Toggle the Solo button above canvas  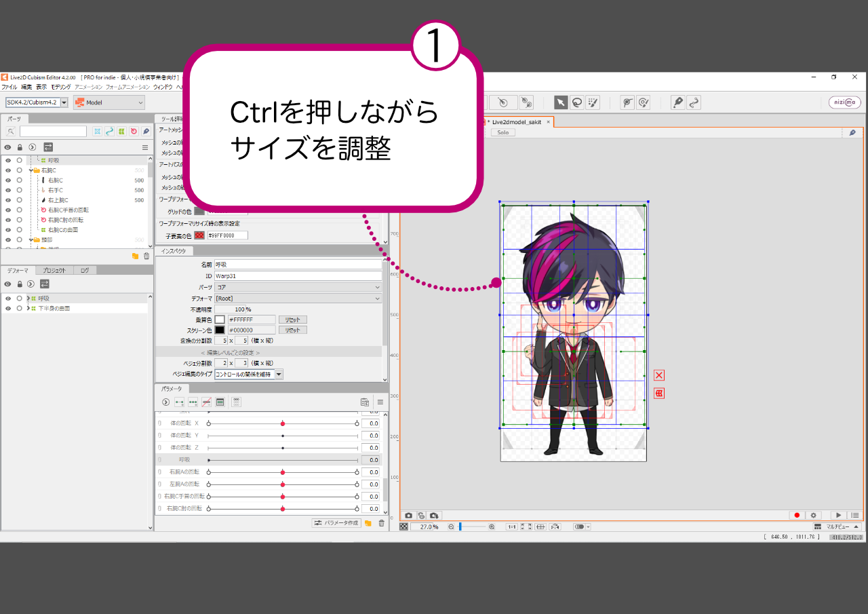pos(503,132)
